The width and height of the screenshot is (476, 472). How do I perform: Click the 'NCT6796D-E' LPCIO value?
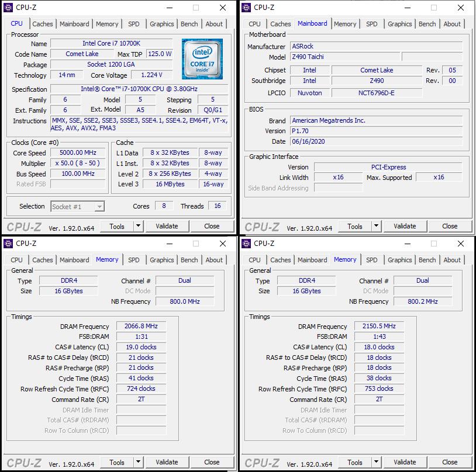click(x=377, y=93)
